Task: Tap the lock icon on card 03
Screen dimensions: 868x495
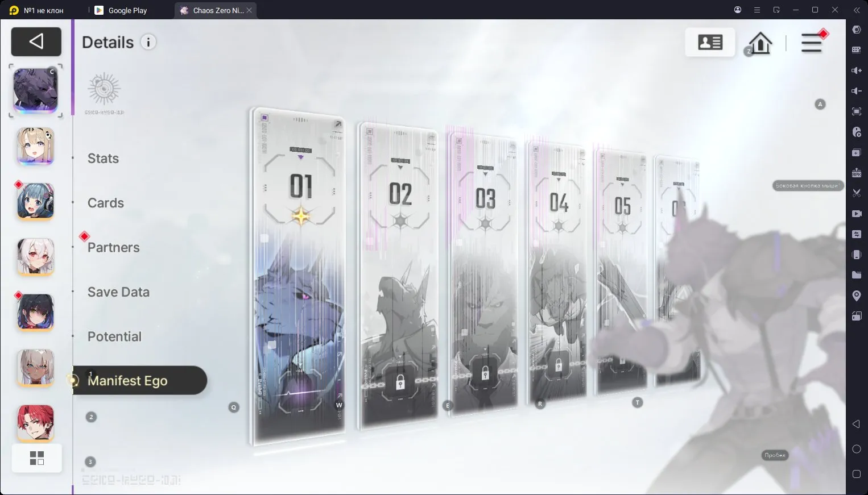Action: [x=485, y=373]
